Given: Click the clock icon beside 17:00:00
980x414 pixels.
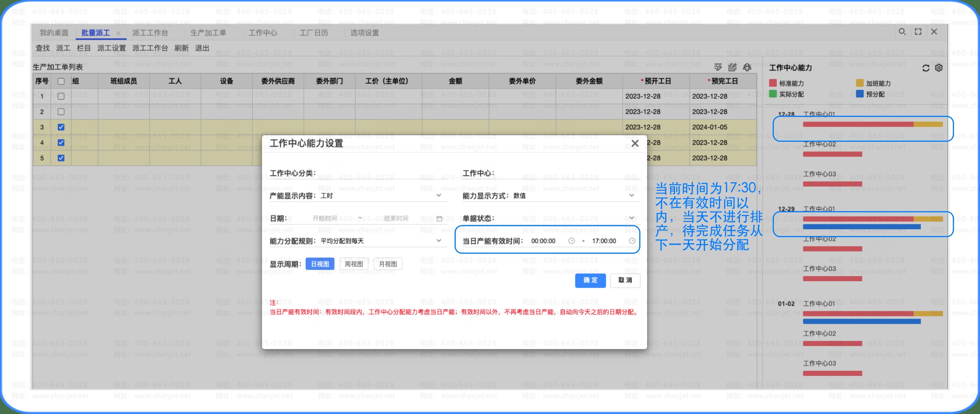Looking at the screenshot, I should click(632, 241).
